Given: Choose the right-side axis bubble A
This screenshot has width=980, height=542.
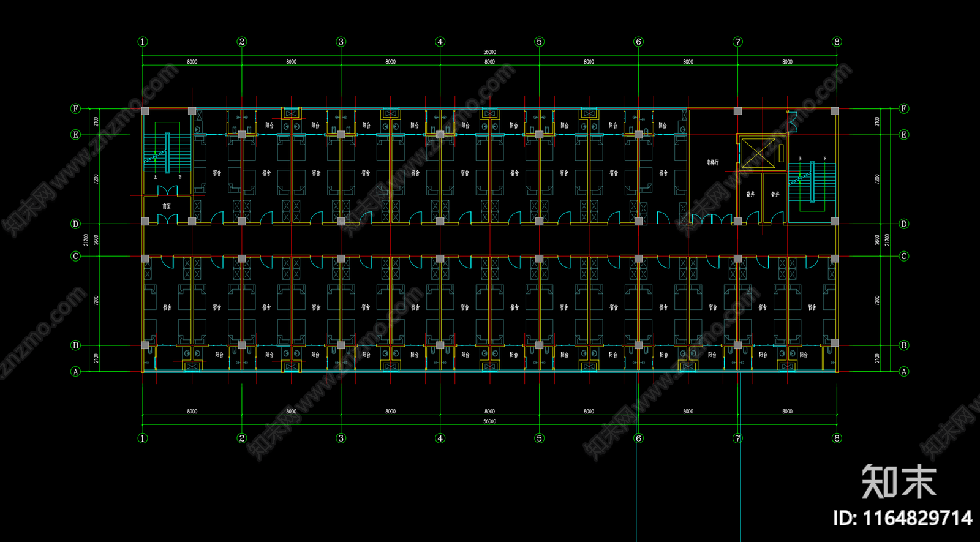Looking at the screenshot, I should coord(904,372).
